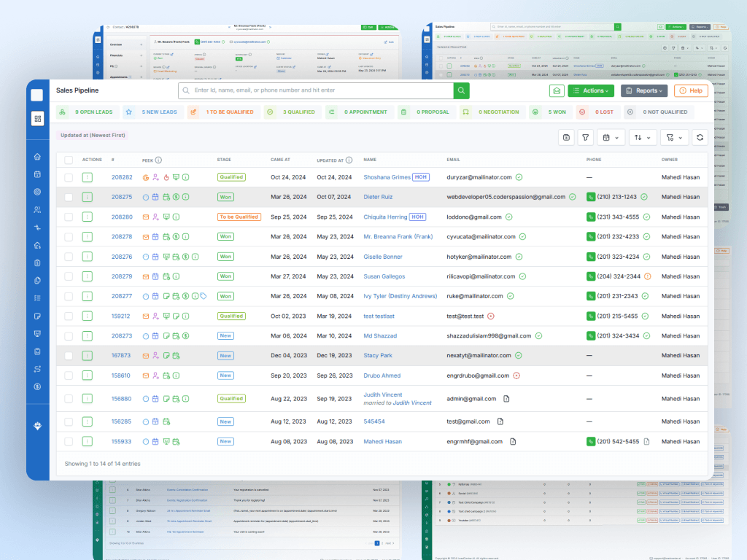The image size is (747, 560).
Task: Select the 3 Qualified tab
Action: coord(293,112)
